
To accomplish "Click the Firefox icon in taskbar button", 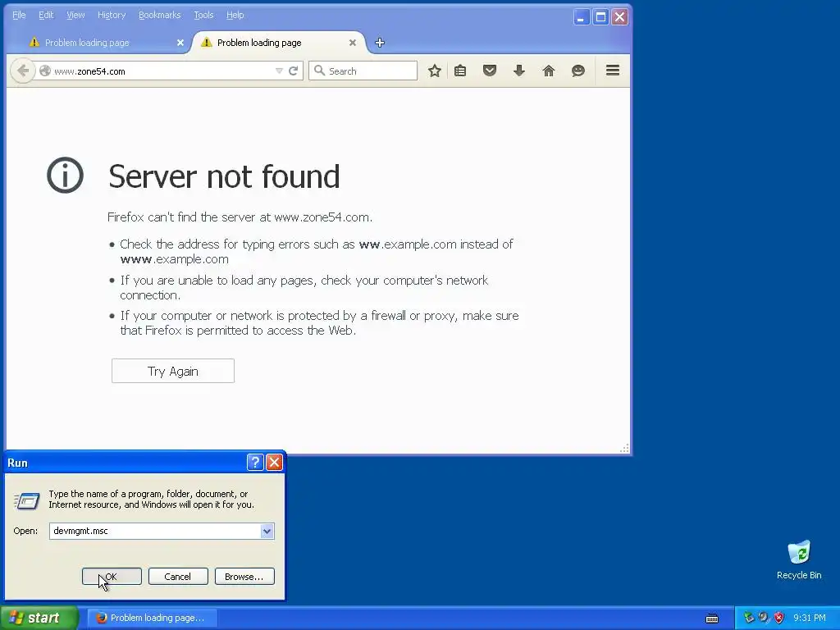I will point(101,618).
